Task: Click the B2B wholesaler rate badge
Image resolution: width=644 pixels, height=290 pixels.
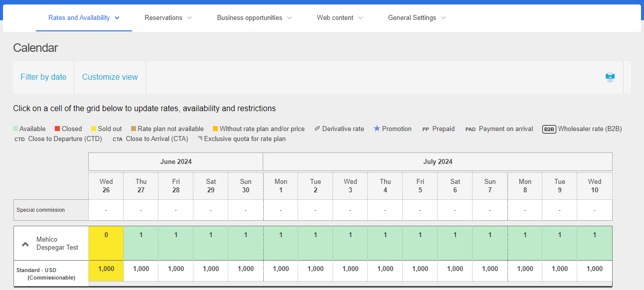Action: click(549, 129)
